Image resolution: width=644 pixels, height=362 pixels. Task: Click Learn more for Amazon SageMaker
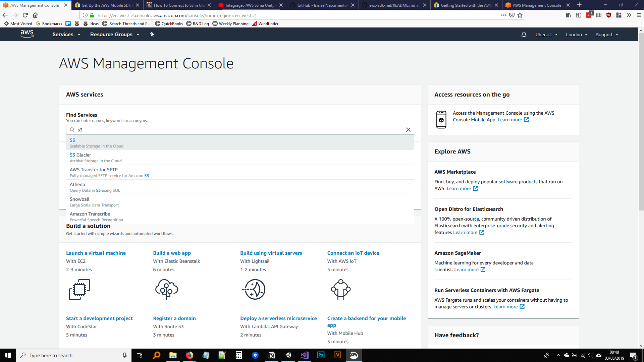click(470, 269)
